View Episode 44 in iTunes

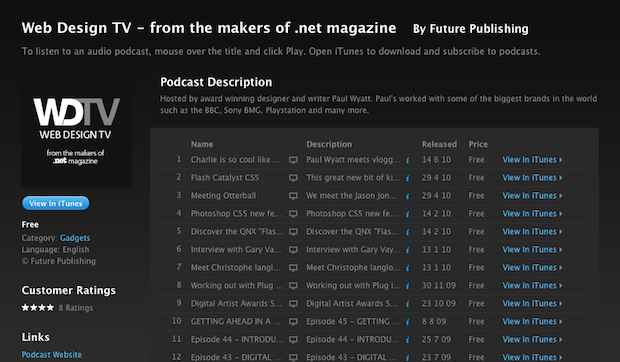532,339
